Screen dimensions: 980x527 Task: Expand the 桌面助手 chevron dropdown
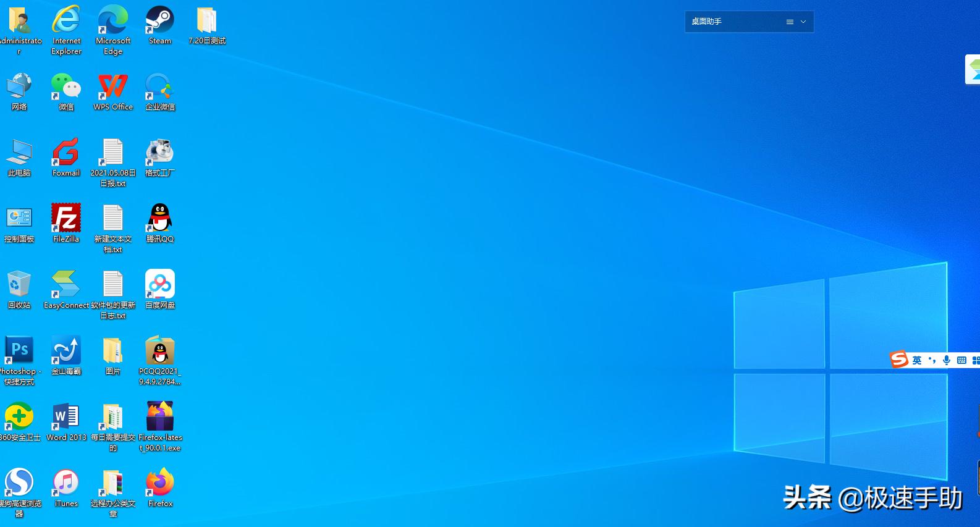(803, 22)
